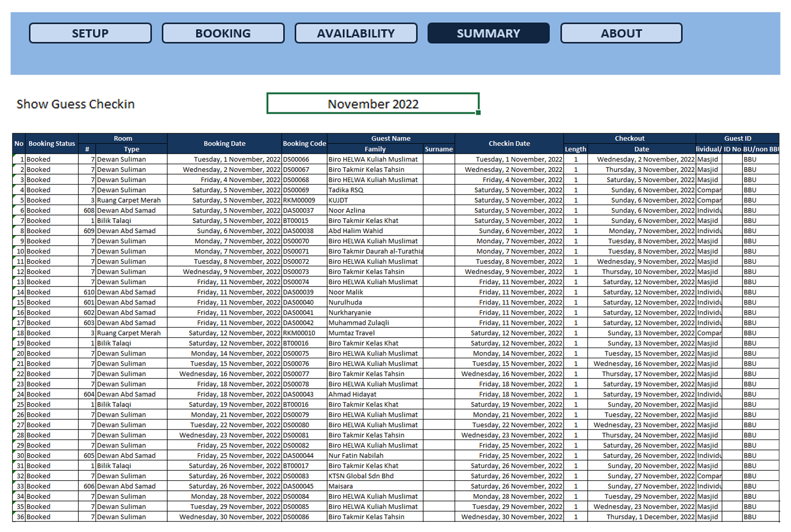Click the Checkin Date column header
Screen dimensions: 791x532
tap(509, 144)
